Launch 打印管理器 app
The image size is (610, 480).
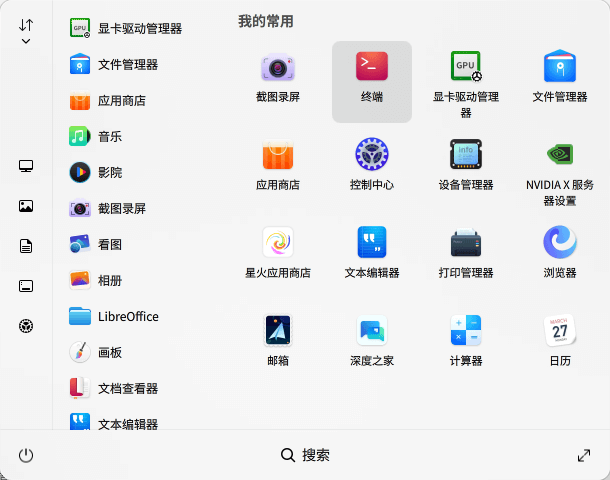tap(466, 253)
